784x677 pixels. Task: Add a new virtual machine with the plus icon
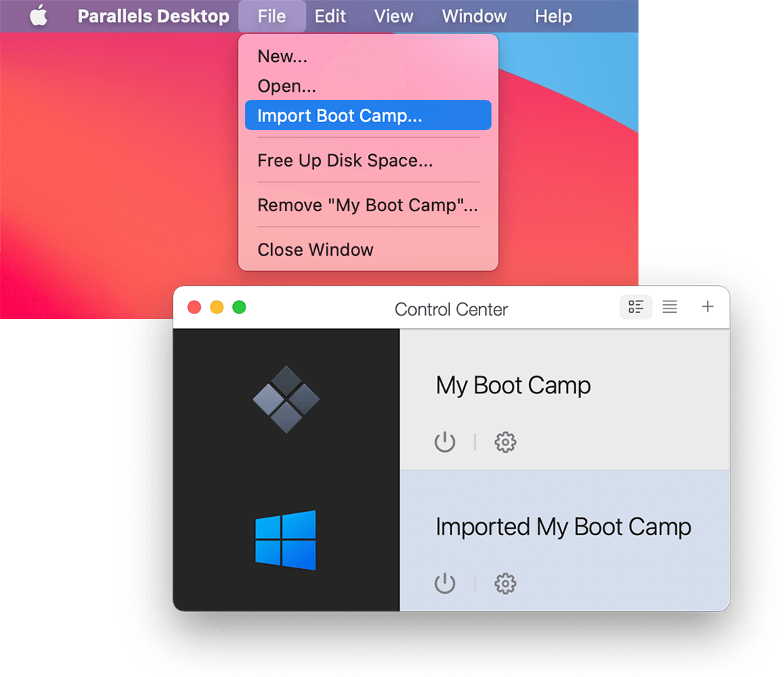pyautogui.click(x=707, y=307)
